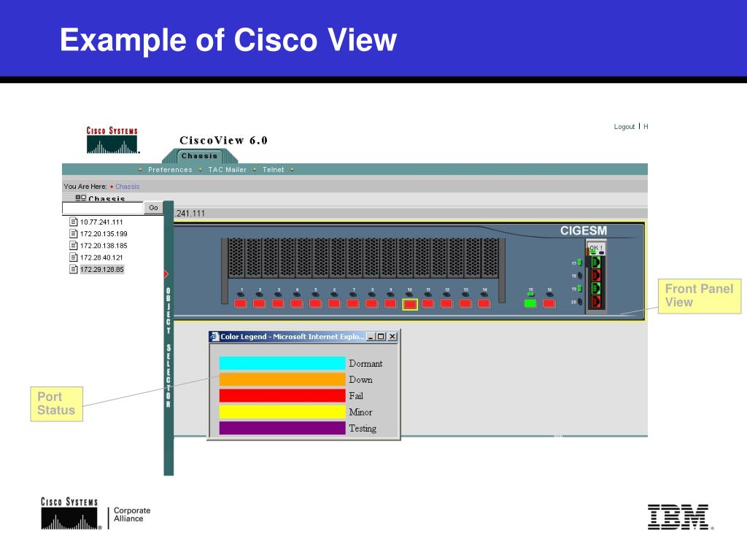Click the "Dormant" legend label
Image resolution: width=747 pixels, height=560 pixels.
(x=365, y=363)
